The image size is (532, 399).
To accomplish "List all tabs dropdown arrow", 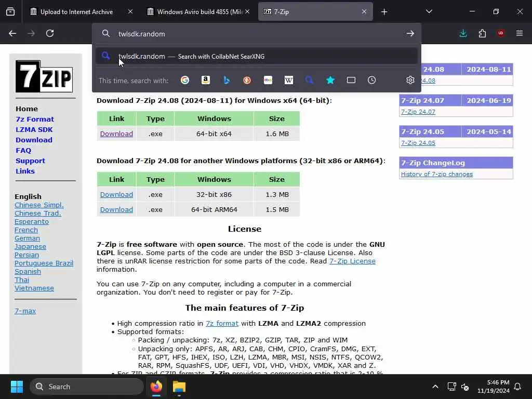I will 429,12.
